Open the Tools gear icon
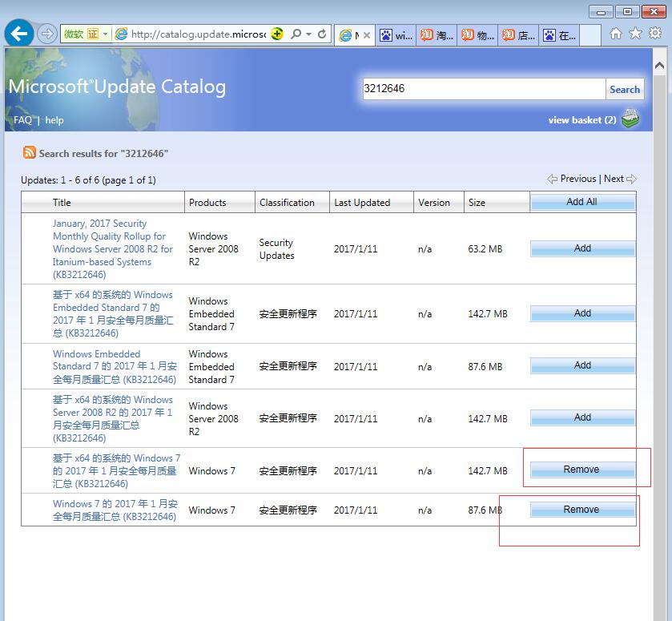672x621 pixels. pos(655,34)
